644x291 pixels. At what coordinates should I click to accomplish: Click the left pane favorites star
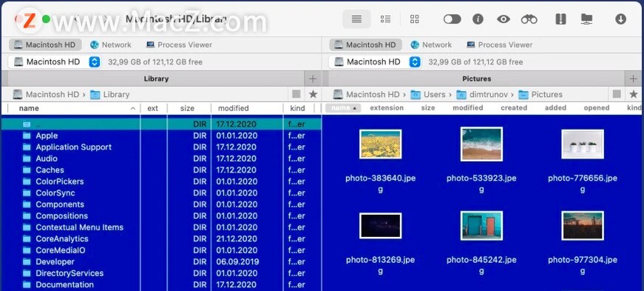click(x=313, y=94)
